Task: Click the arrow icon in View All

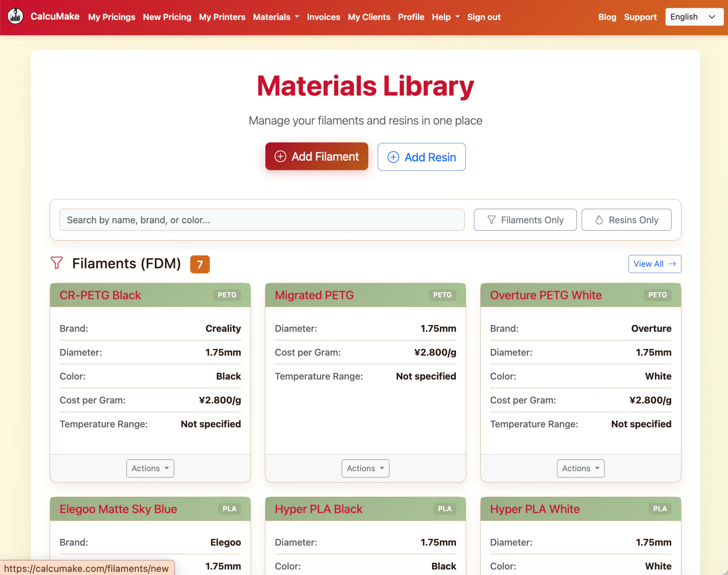Action: pos(672,264)
